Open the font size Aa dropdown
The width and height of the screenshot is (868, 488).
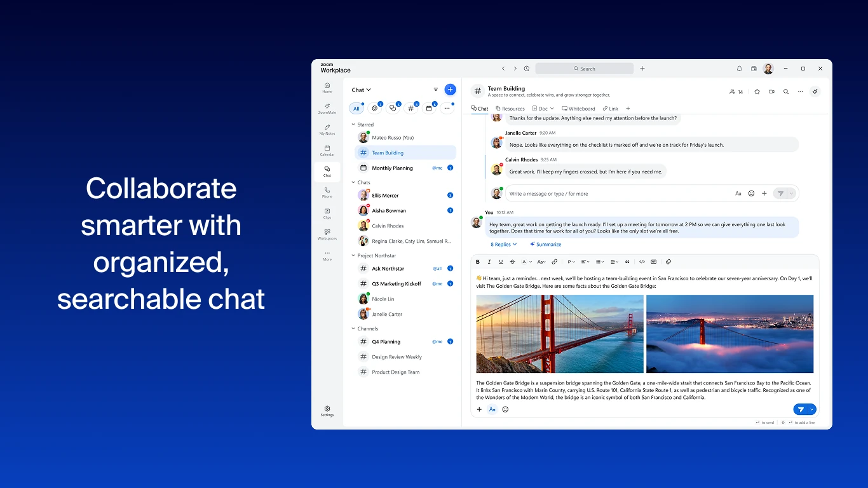point(541,262)
